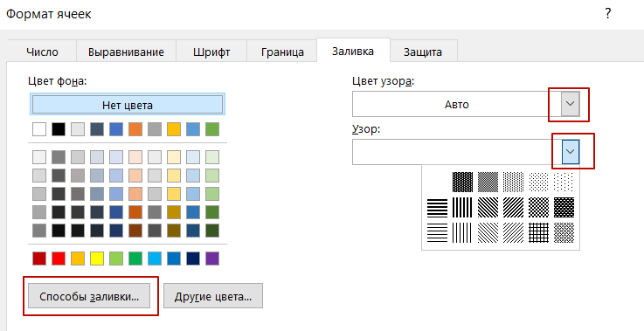
Task: Pick the thin horizontal stripe pattern
Action: (x=438, y=233)
